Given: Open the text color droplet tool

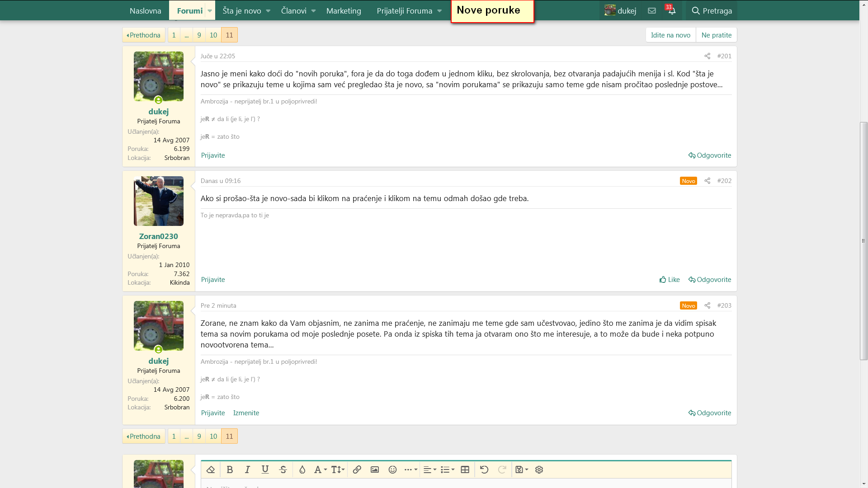Looking at the screenshot, I should click(302, 469).
